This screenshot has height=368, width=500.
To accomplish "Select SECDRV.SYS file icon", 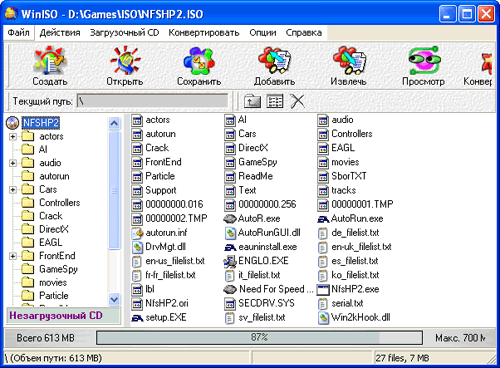I will pos(230,304).
